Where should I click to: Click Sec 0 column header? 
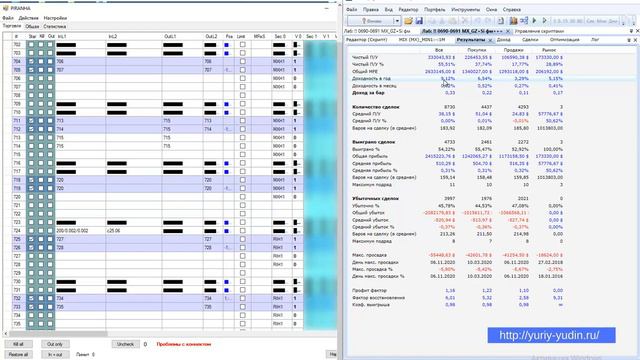click(280, 36)
